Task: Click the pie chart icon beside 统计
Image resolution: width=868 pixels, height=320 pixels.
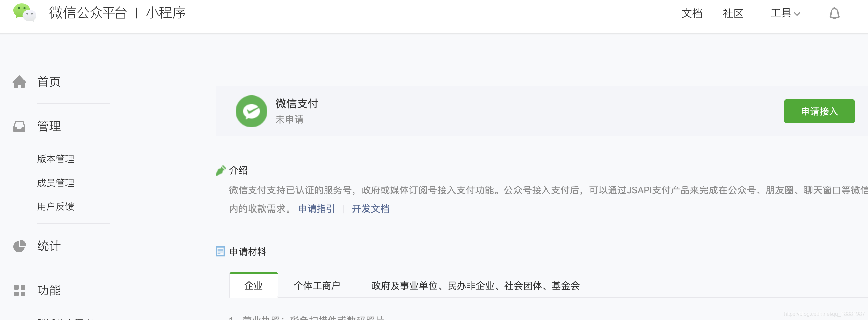Action: [19, 246]
